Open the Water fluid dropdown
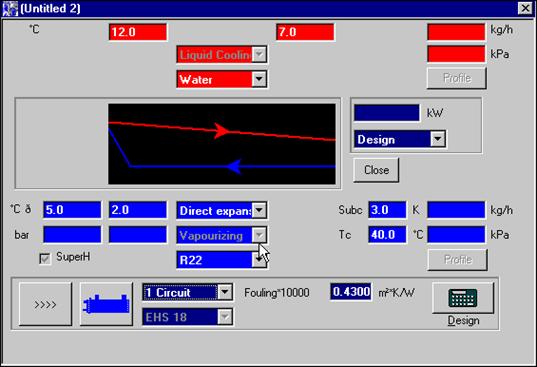Screen dimensions: 537x367 [x=259, y=79]
